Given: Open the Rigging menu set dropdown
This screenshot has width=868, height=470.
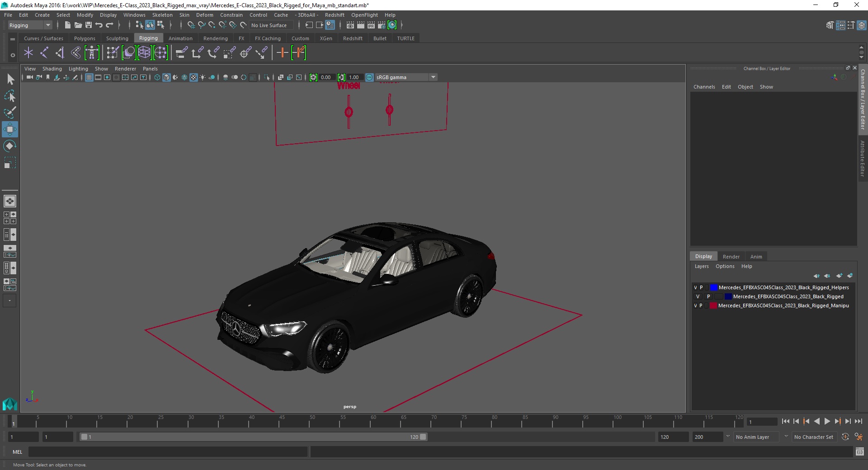Looking at the screenshot, I should pyautogui.click(x=30, y=25).
